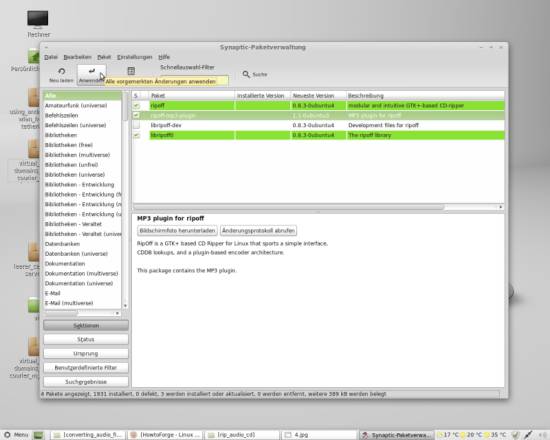Open the Hilfe menu

pos(164,57)
